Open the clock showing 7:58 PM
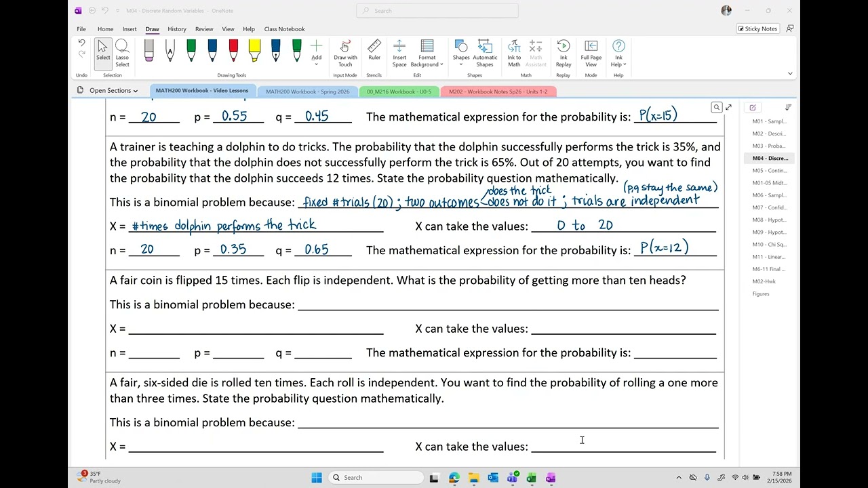 (781, 477)
